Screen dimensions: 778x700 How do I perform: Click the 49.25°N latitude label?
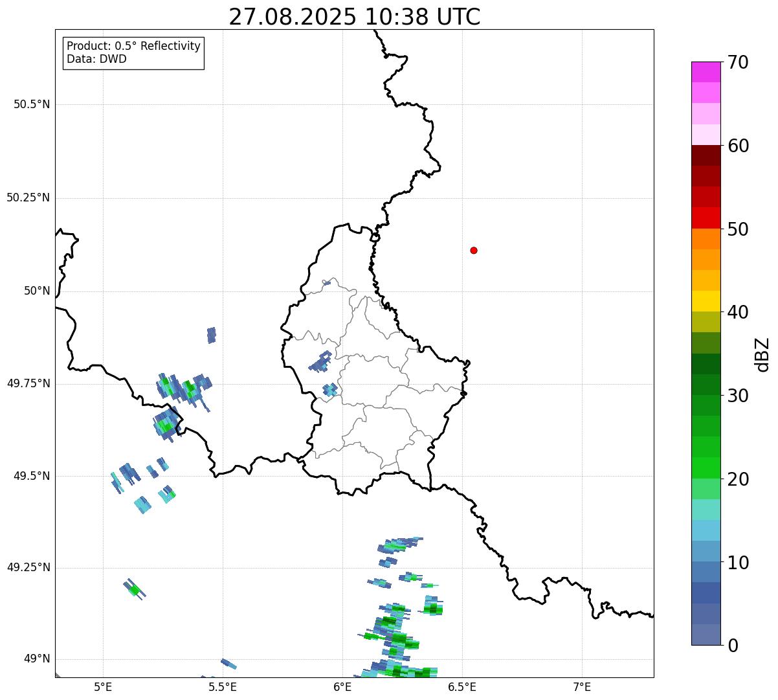[x=28, y=567]
